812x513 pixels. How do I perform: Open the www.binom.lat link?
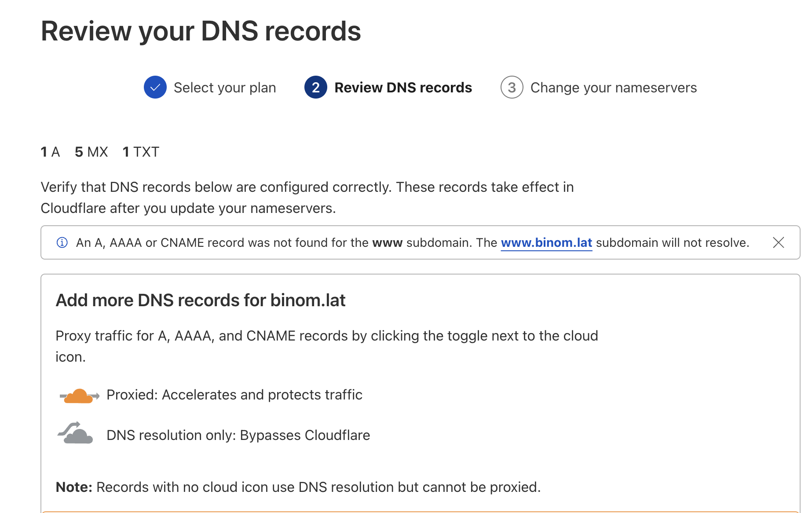click(x=546, y=242)
